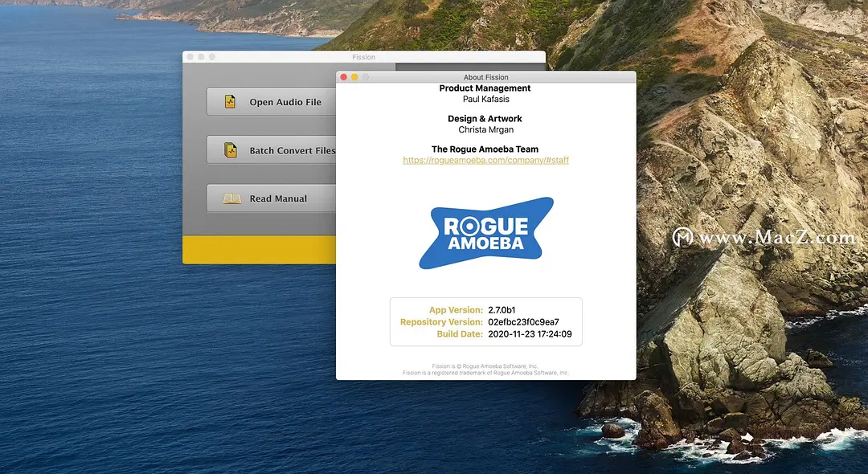Close the About Fission window

click(344, 77)
